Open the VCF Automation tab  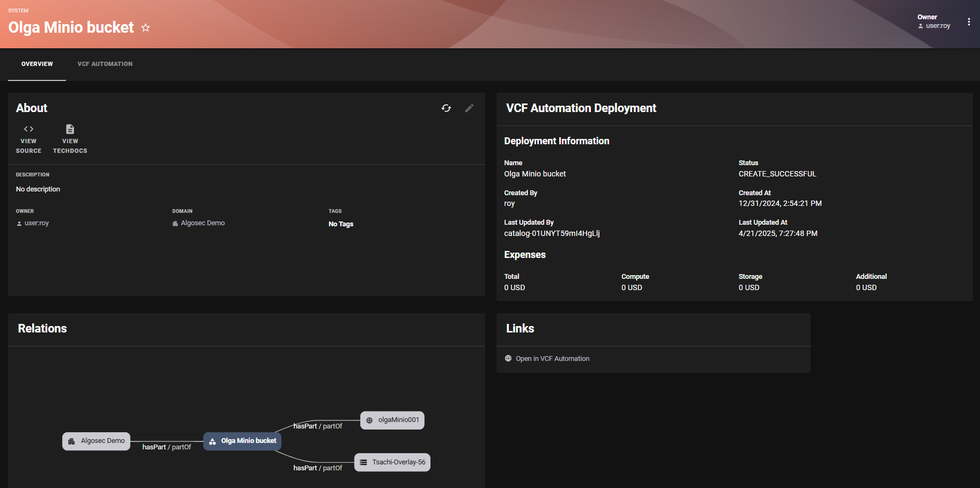pyautogui.click(x=105, y=64)
